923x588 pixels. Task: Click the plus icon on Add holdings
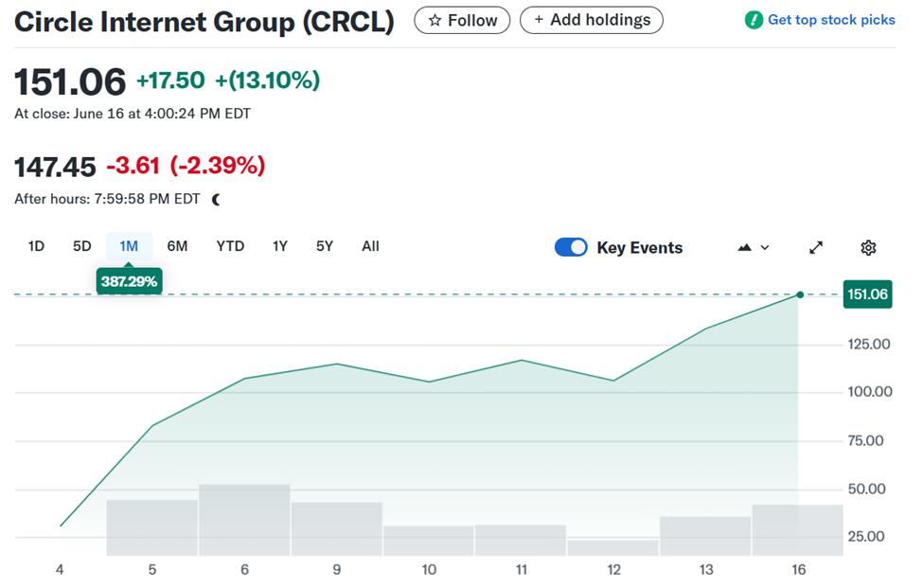coord(538,20)
